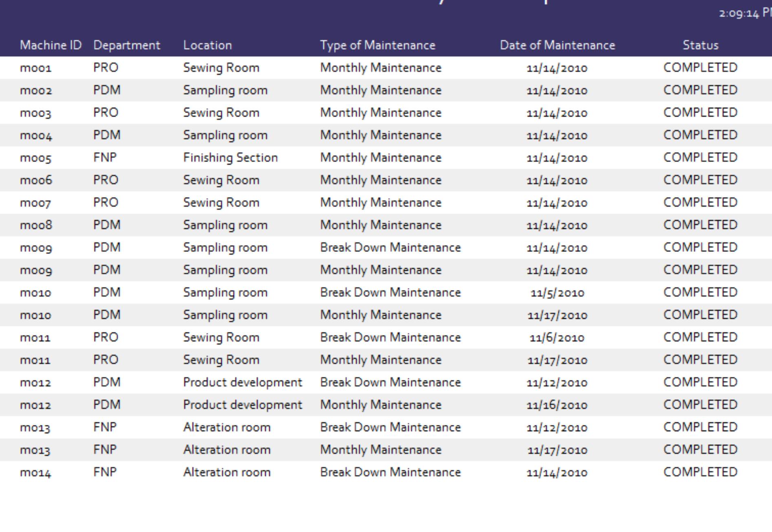772x532 pixels.
Task: Click the Finishing Section location cell
Action: coord(230,158)
